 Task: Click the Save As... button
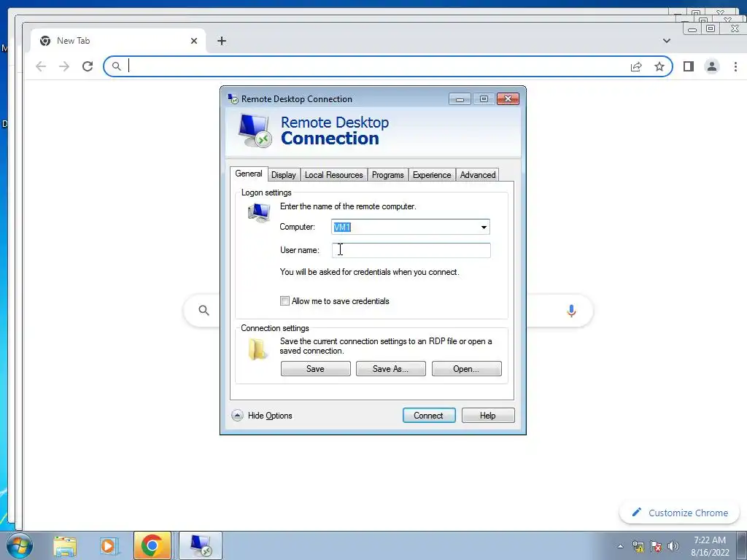[x=391, y=368]
